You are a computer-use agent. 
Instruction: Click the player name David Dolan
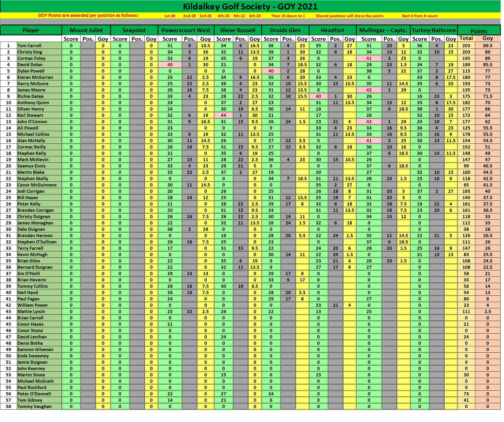click(30, 65)
